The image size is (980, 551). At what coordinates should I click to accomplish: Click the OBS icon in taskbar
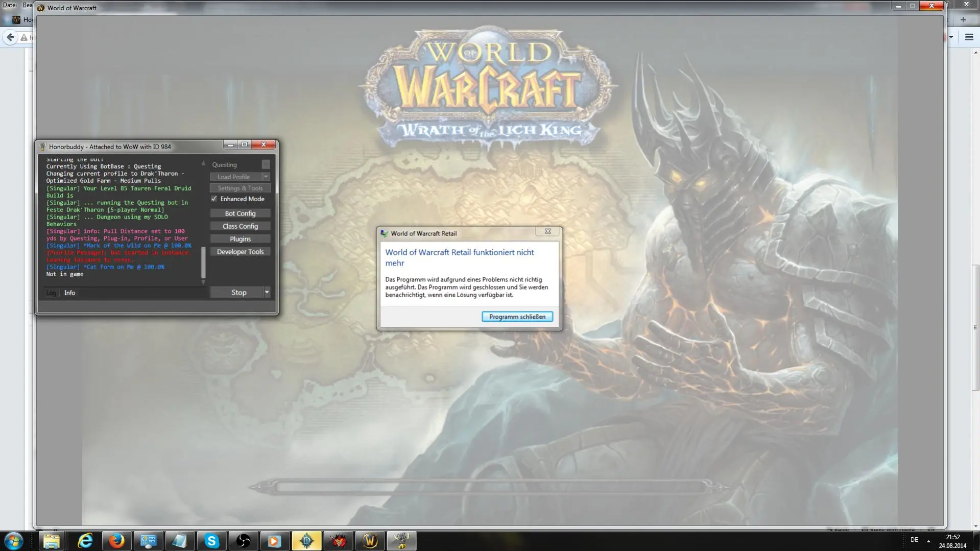[243, 541]
